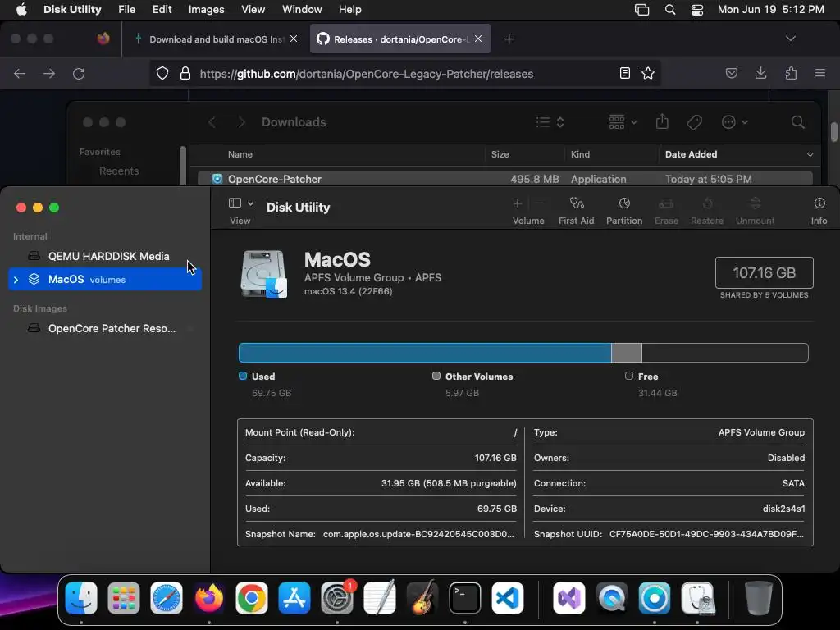Select OpenCore-Patcher in Finder Downloads
The image size is (840, 630).
(x=504, y=179)
